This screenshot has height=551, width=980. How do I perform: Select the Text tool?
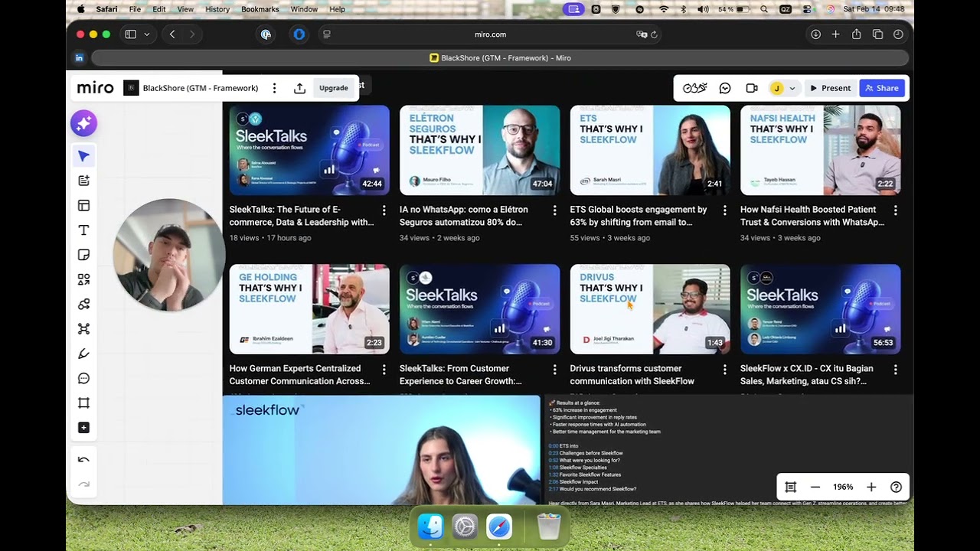point(83,230)
